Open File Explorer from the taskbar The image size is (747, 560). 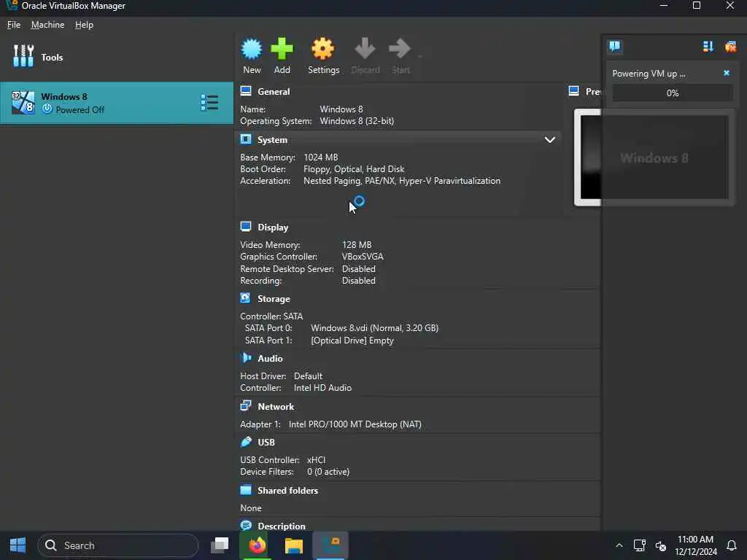[293, 545]
